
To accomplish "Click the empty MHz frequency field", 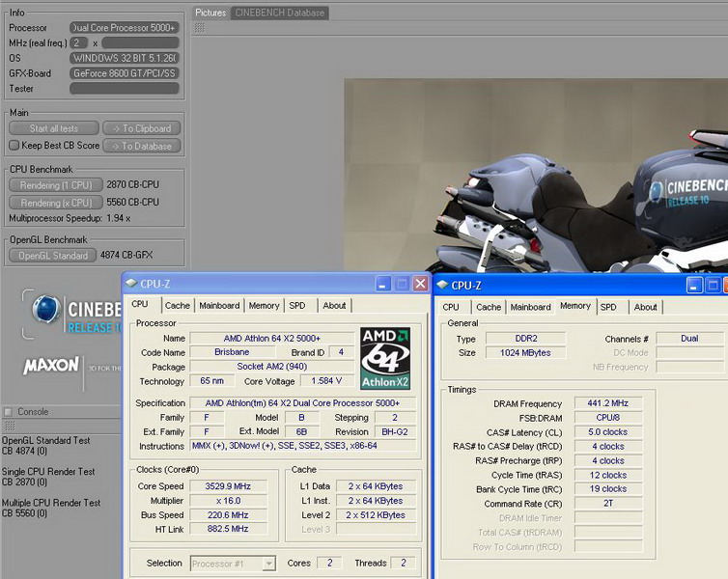I will (x=140, y=42).
